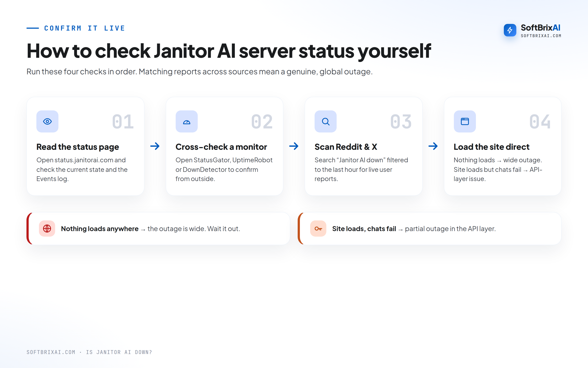The width and height of the screenshot is (588, 368).
Task: Click the eye icon in card 01
Action: (47, 121)
